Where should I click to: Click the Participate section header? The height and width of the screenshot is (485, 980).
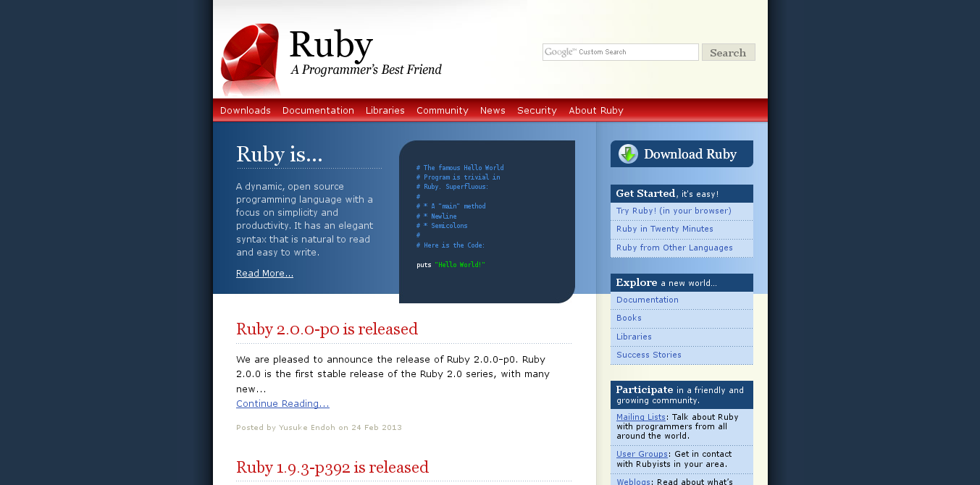click(682, 395)
